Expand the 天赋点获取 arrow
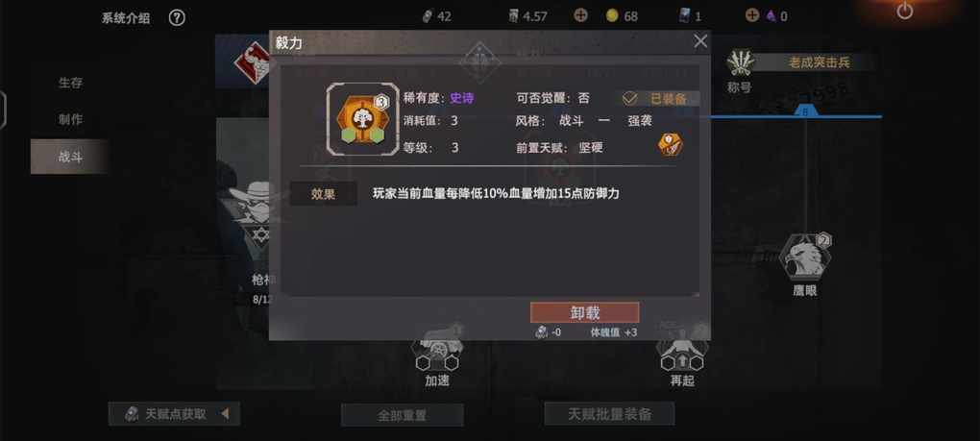Image resolution: width=980 pixels, height=441 pixels. click(x=225, y=413)
